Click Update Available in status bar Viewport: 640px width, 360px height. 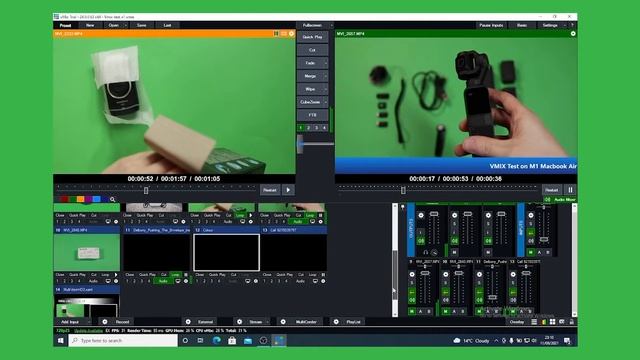(x=89, y=331)
